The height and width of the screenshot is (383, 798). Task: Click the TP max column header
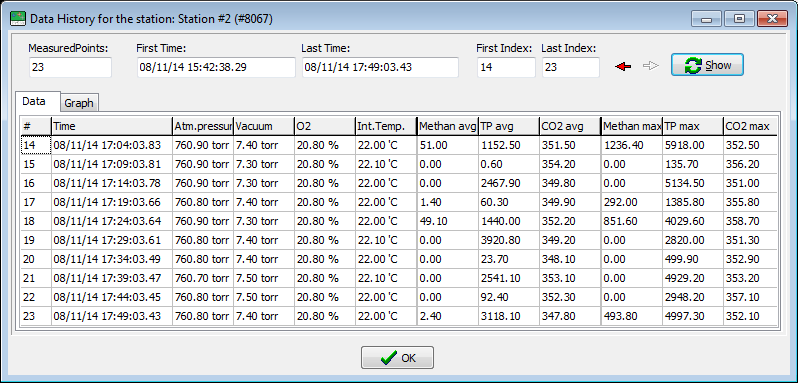(x=693, y=126)
